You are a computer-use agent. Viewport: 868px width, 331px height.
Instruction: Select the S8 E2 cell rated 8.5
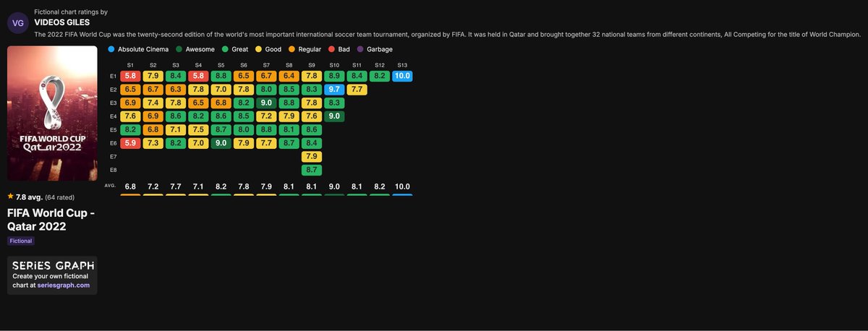click(x=289, y=90)
